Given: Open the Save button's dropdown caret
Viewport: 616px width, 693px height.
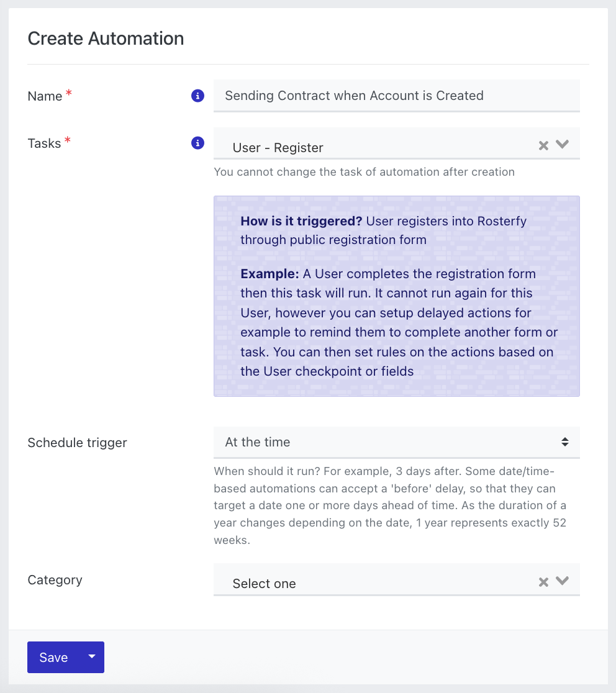Looking at the screenshot, I should (x=92, y=657).
